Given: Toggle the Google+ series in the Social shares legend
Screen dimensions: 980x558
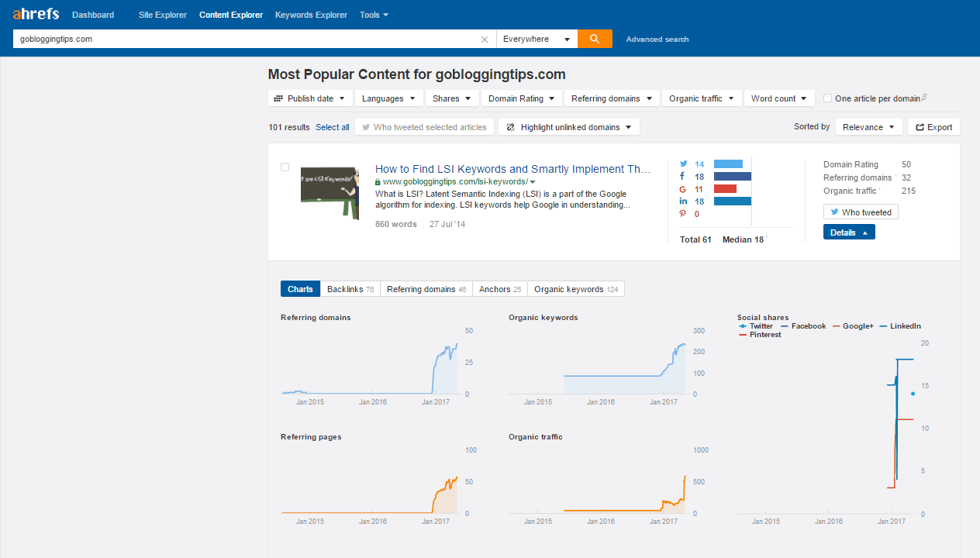Looking at the screenshot, I should (853, 326).
